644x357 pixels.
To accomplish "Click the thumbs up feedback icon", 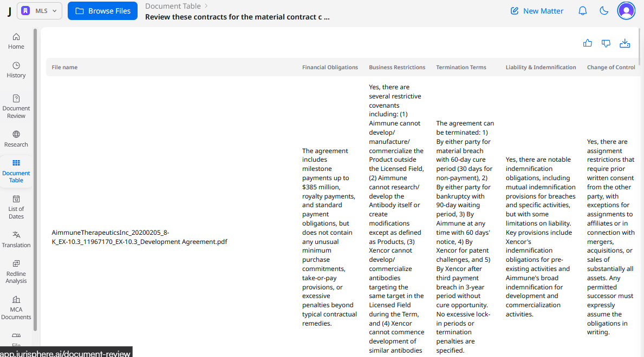I will 588,43.
